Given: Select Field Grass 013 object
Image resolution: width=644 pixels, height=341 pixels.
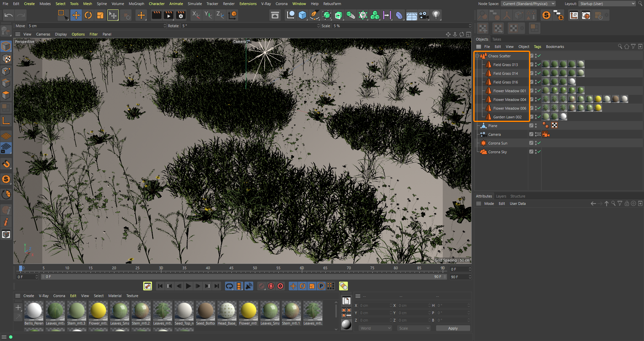Looking at the screenshot, I should [x=505, y=65].
